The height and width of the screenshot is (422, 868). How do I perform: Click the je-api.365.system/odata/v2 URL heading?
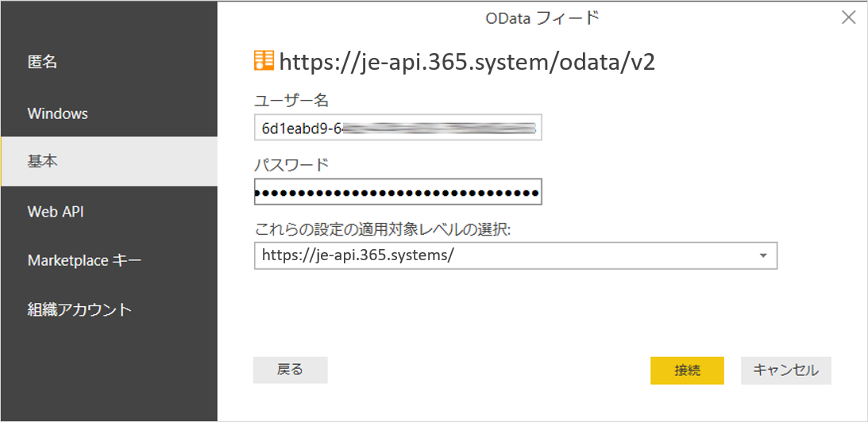[467, 62]
